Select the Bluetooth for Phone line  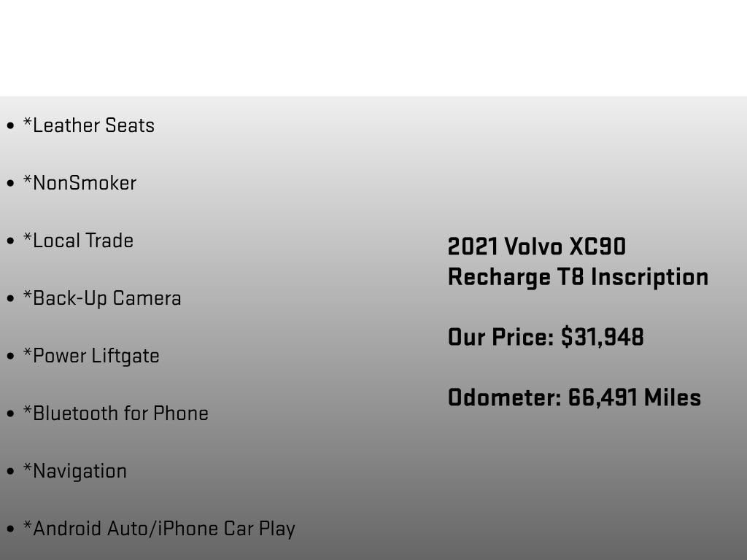coord(116,413)
